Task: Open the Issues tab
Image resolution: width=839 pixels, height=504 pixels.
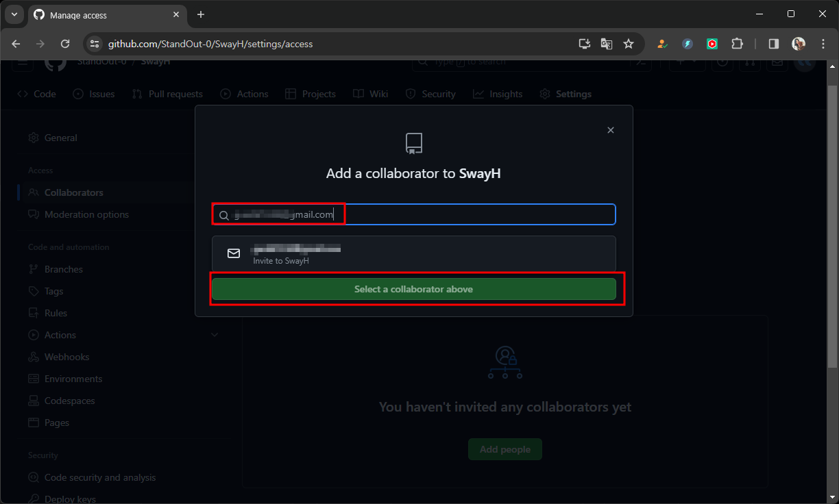Action: pyautogui.click(x=94, y=94)
